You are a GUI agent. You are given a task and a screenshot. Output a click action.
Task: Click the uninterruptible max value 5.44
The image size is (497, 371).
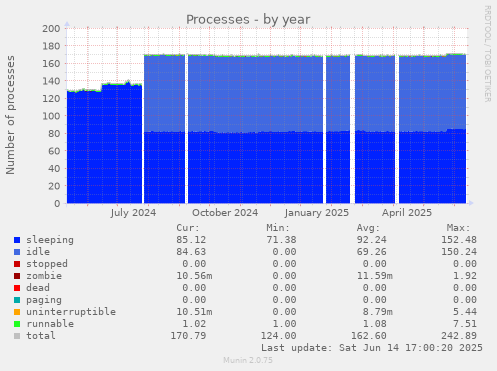(x=465, y=312)
